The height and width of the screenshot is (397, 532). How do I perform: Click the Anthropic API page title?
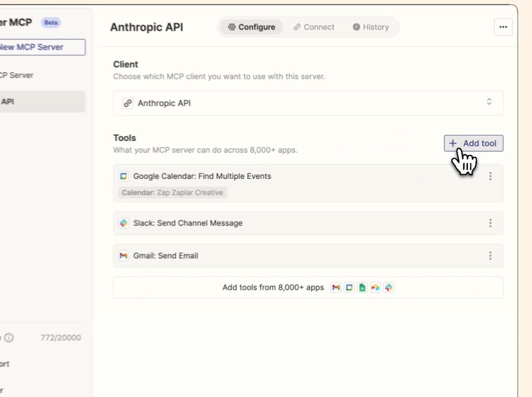(147, 27)
